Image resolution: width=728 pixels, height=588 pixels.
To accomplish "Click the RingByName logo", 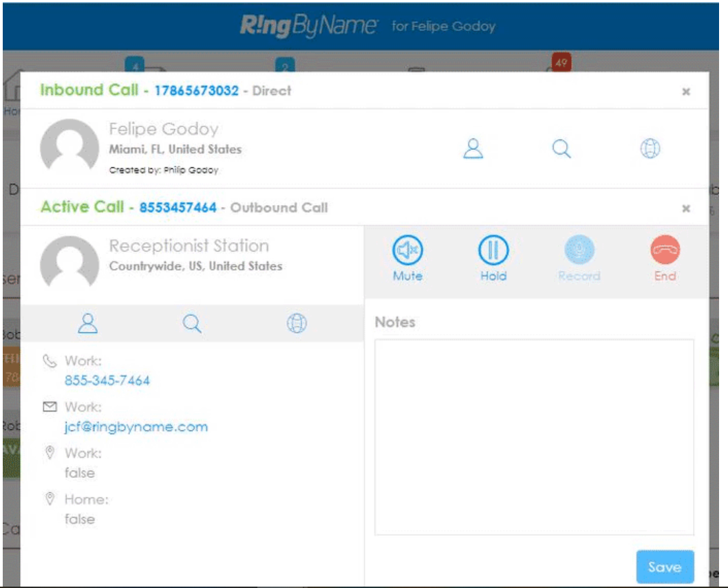I will point(308,26).
